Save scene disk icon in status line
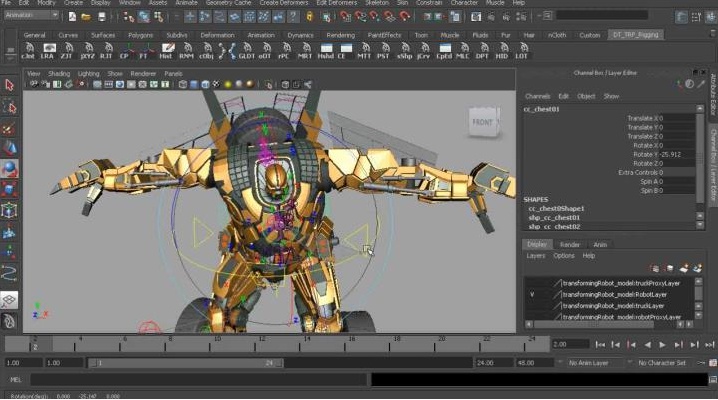This screenshot has width=718, height=400. point(101,17)
